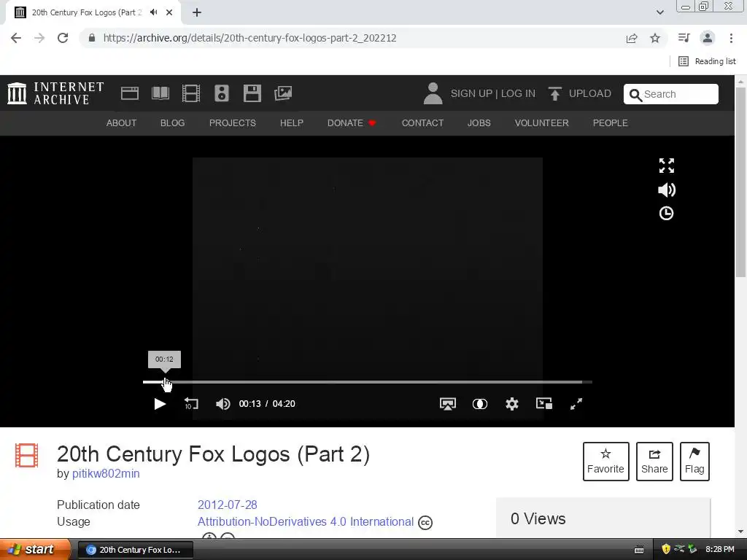Open the PROJECTS menu item
This screenshot has width=747, height=560.
233,122
